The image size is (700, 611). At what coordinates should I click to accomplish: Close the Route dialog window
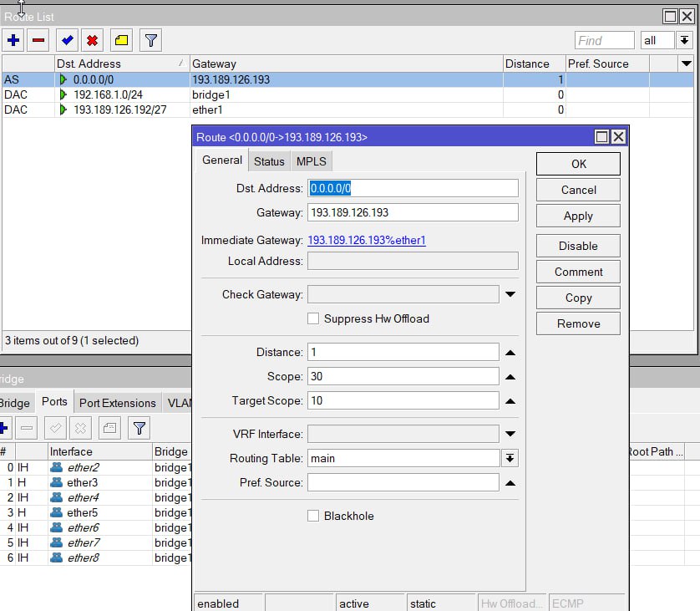(x=618, y=137)
